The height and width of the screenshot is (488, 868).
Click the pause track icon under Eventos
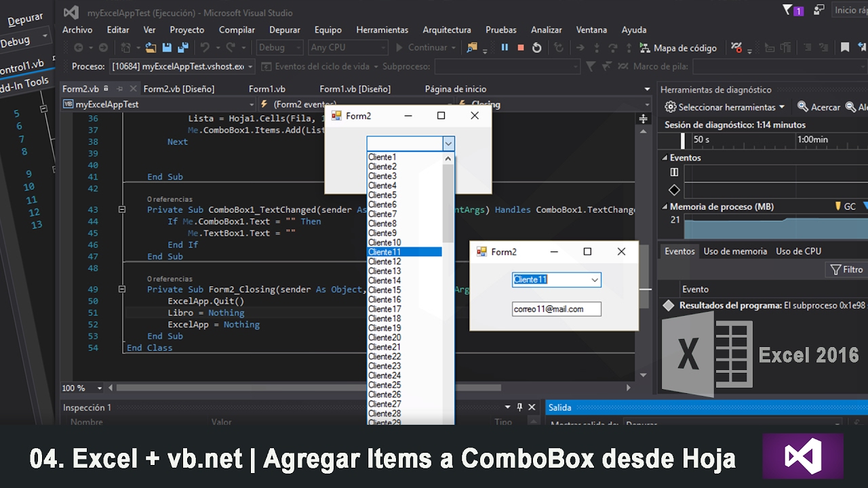(674, 173)
